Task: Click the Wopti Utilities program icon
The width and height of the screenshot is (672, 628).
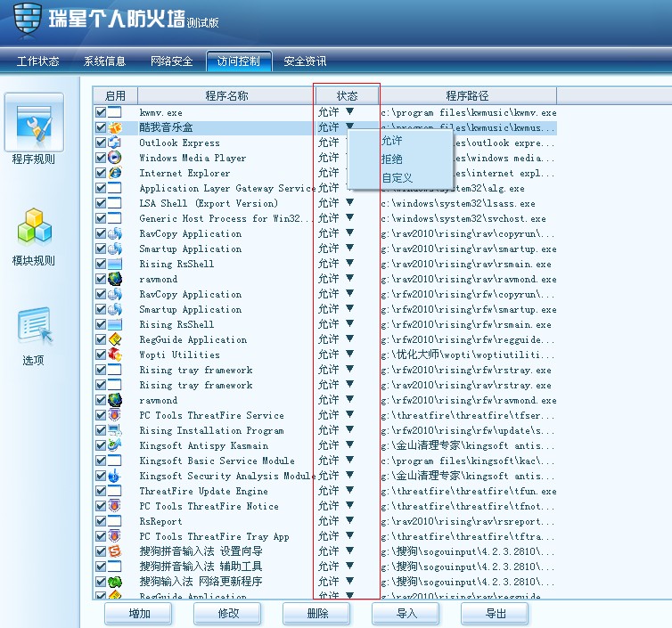Action: click(114, 355)
